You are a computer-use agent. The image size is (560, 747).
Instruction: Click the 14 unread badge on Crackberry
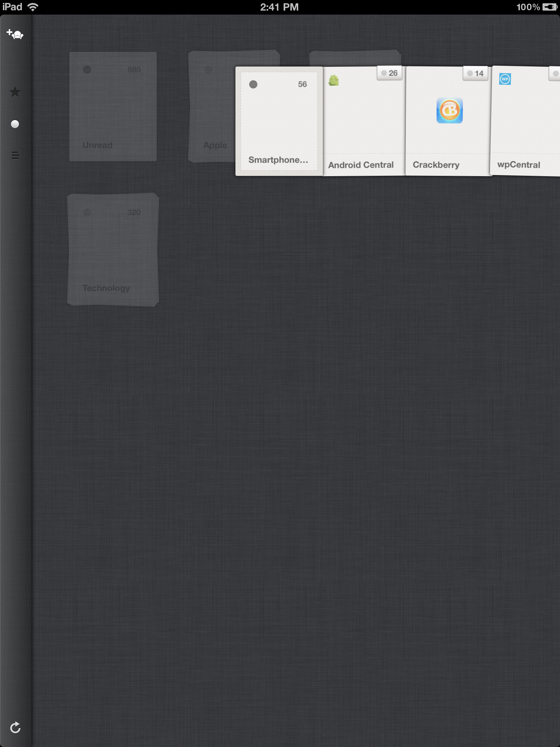click(x=475, y=73)
